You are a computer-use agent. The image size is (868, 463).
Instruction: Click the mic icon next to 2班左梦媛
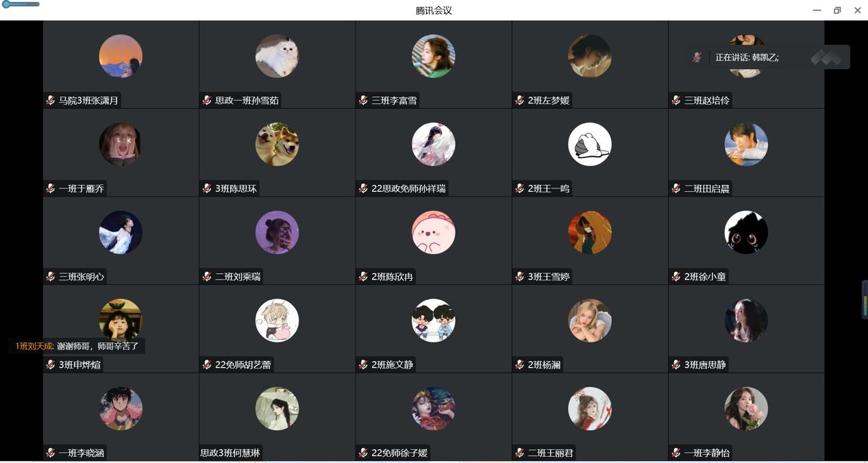point(520,100)
